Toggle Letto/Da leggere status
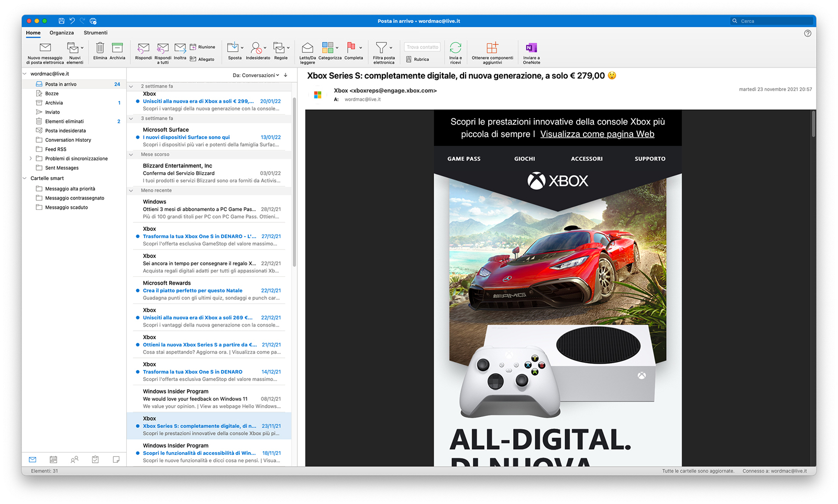The image size is (838, 504). 307,48
